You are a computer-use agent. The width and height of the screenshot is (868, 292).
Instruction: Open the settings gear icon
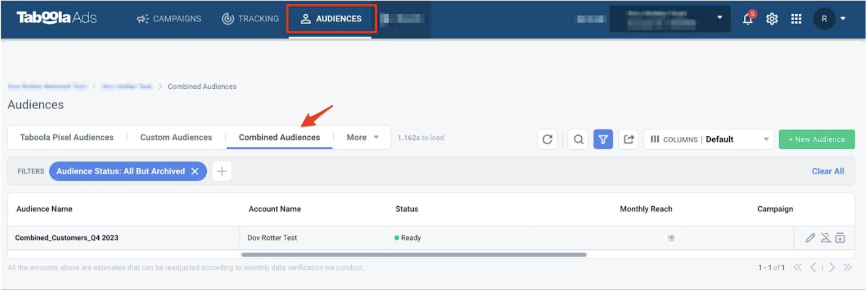click(772, 19)
